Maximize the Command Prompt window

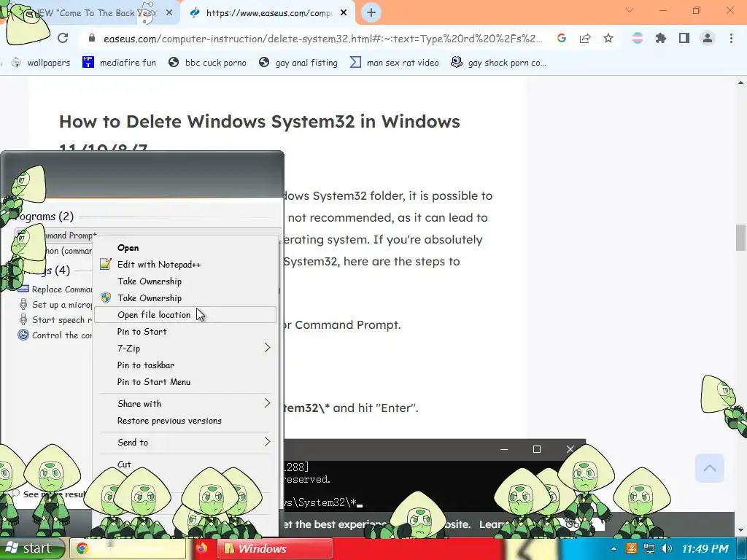click(537, 449)
